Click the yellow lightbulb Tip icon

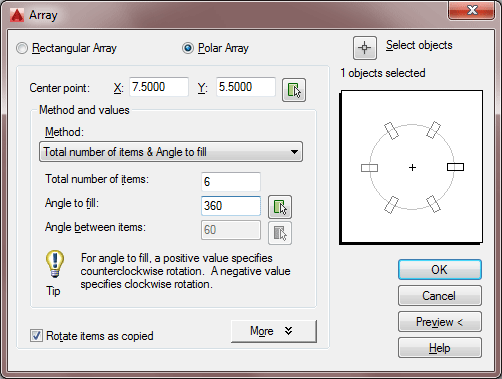click(55, 264)
